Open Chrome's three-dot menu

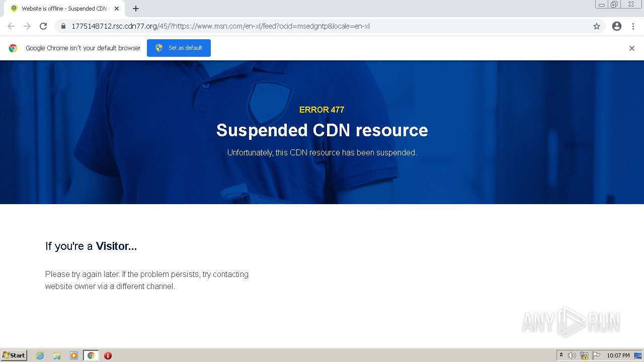click(x=633, y=26)
